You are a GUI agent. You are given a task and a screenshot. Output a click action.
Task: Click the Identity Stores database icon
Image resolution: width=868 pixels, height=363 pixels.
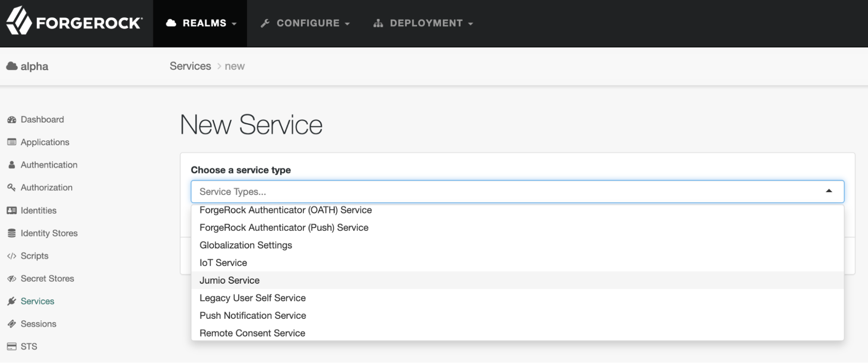coord(12,233)
